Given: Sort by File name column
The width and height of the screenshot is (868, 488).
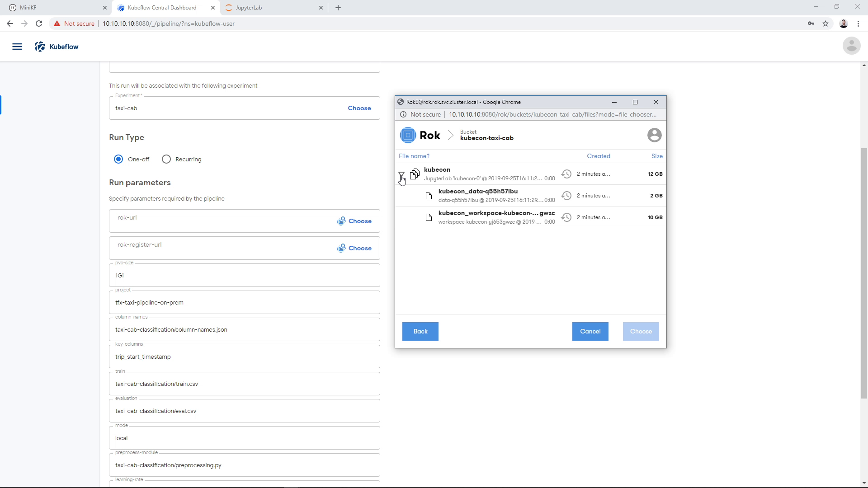Looking at the screenshot, I should click(414, 156).
